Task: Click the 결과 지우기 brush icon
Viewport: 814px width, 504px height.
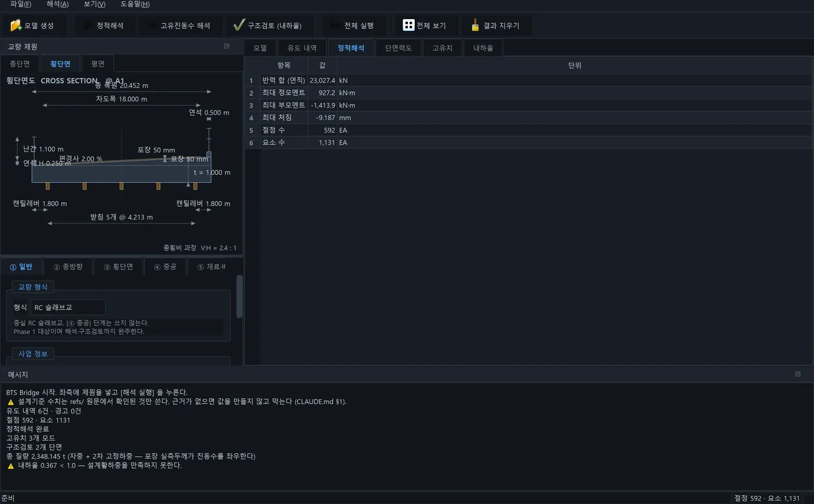Action: 475,25
